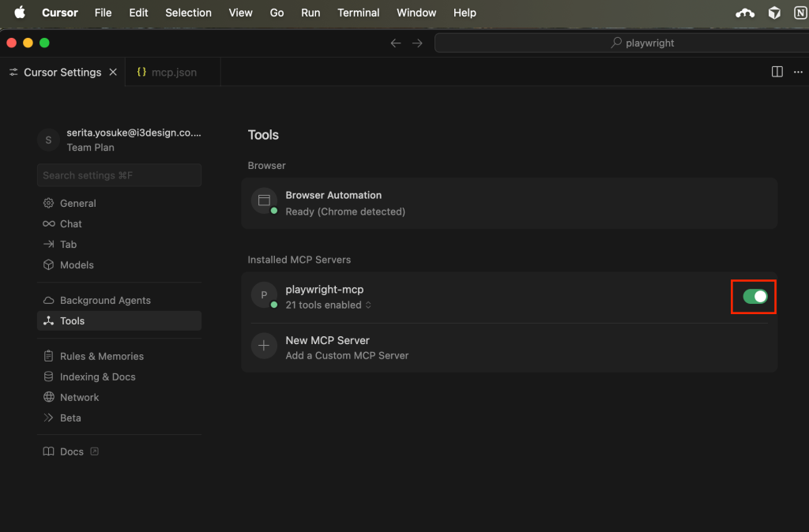Viewport: 809px width, 532px height.
Task: Open the Terminal menu in menu bar
Action: click(x=356, y=13)
